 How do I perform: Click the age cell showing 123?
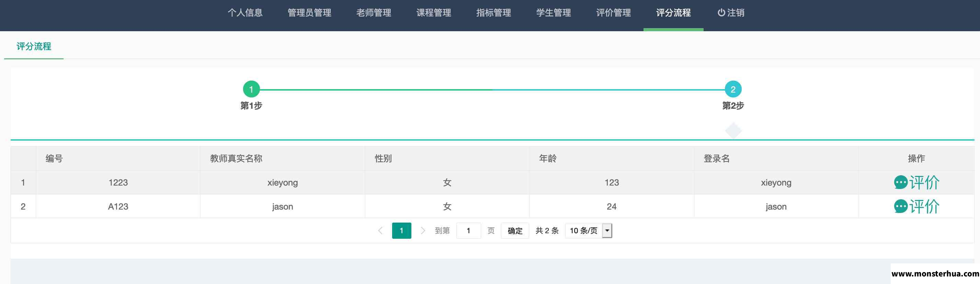tap(612, 182)
